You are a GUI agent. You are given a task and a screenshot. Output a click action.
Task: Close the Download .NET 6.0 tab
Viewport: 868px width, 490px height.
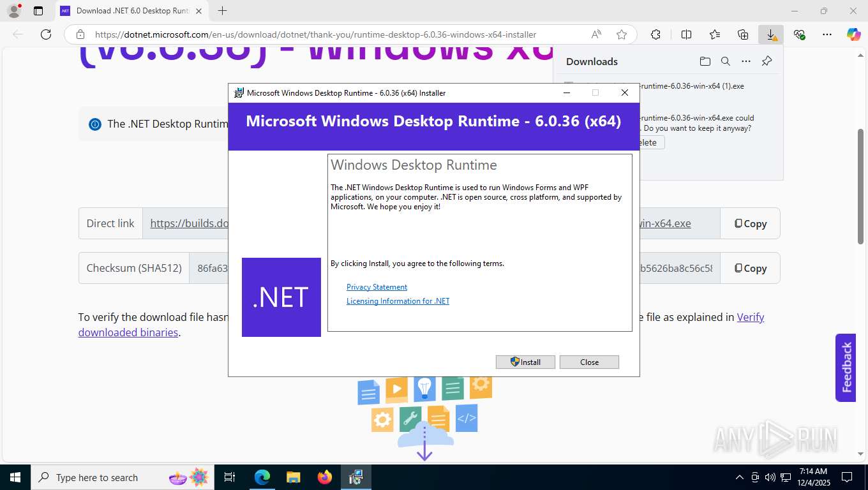click(198, 11)
